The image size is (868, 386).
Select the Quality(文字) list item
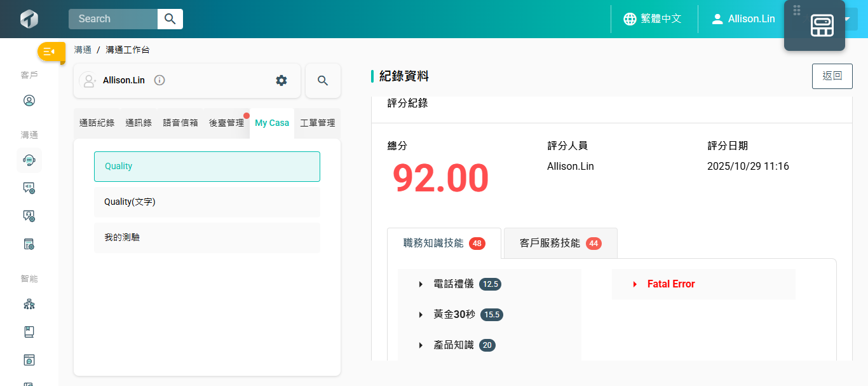(x=207, y=202)
